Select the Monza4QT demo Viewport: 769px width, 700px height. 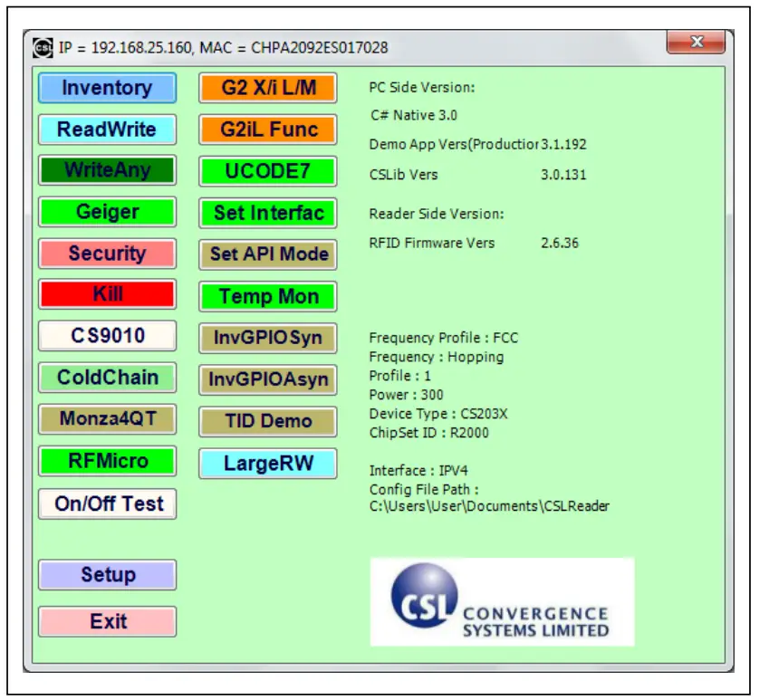[106, 419]
